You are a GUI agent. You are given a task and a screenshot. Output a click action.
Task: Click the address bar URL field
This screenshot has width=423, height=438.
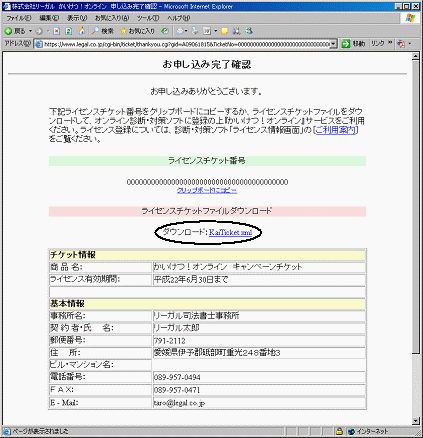tap(186, 44)
